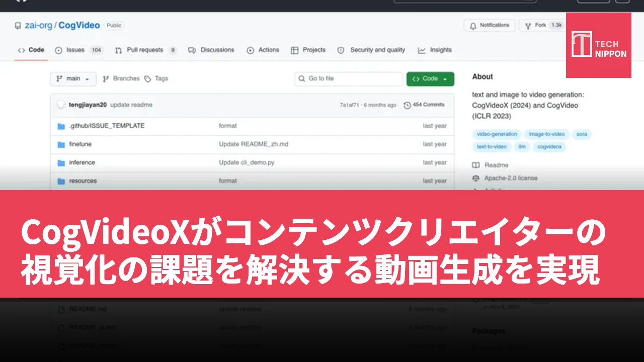Select the llm topic tag

click(x=522, y=147)
